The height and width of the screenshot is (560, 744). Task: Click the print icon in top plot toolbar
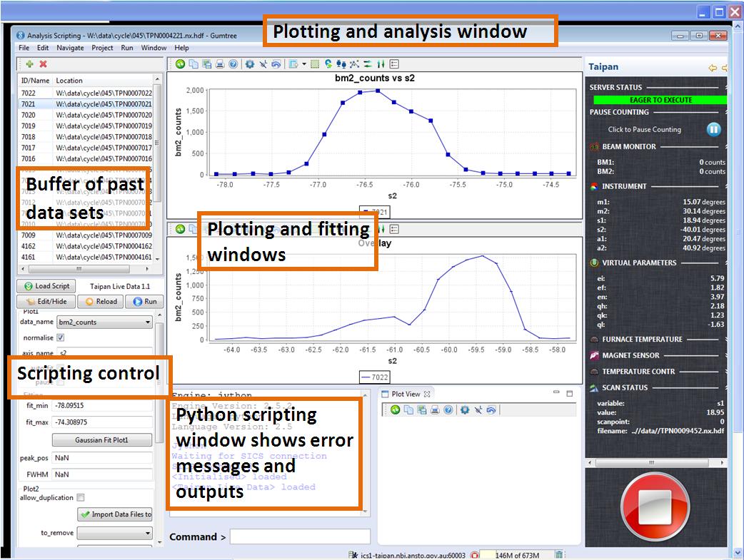(x=220, y=64)
